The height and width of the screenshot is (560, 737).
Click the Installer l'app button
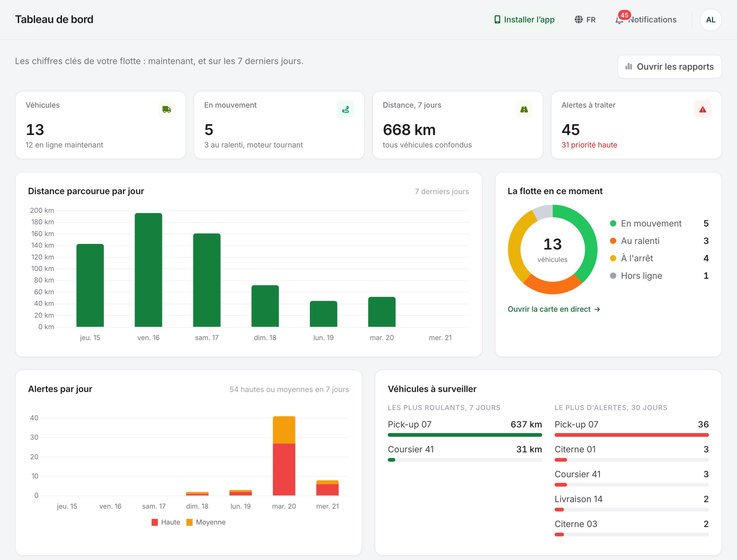coord(524,20)
